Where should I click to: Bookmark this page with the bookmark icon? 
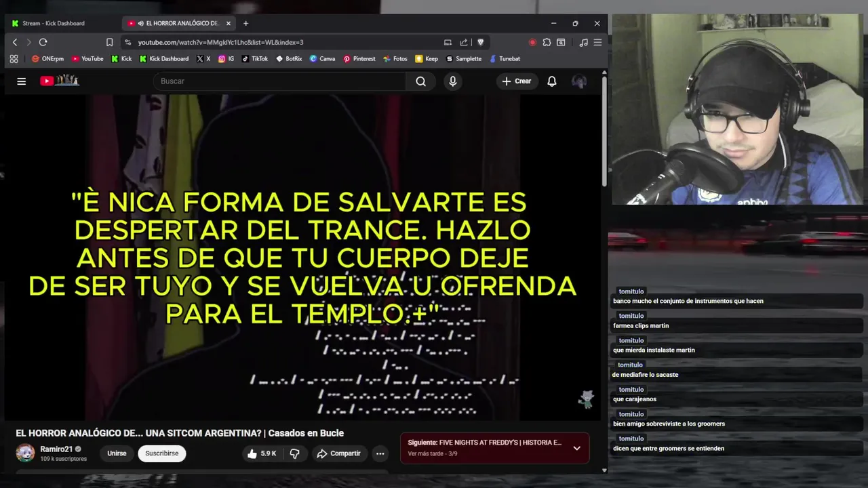(109, 42)
